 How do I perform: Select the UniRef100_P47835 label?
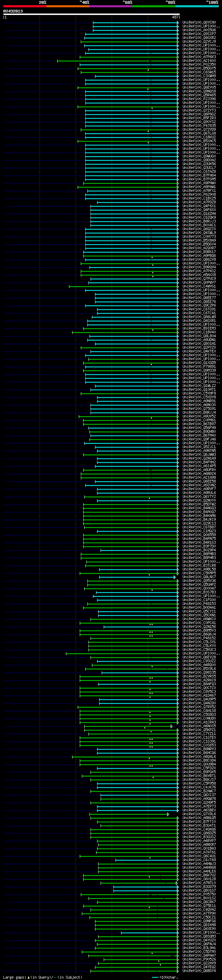point(199,125)
